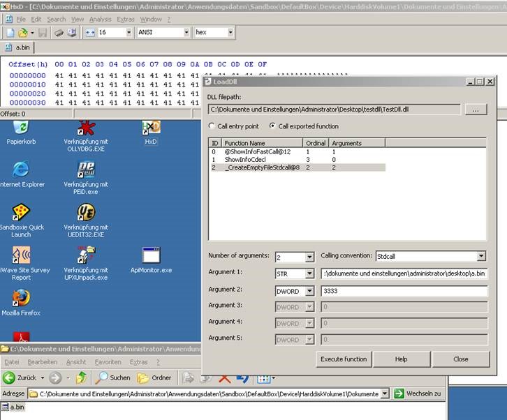Image resolution: width=507 pixels, height=420 pixels.
Task: Open the Views icon dropdown arrow in Explorer
Action: [274, 378]
